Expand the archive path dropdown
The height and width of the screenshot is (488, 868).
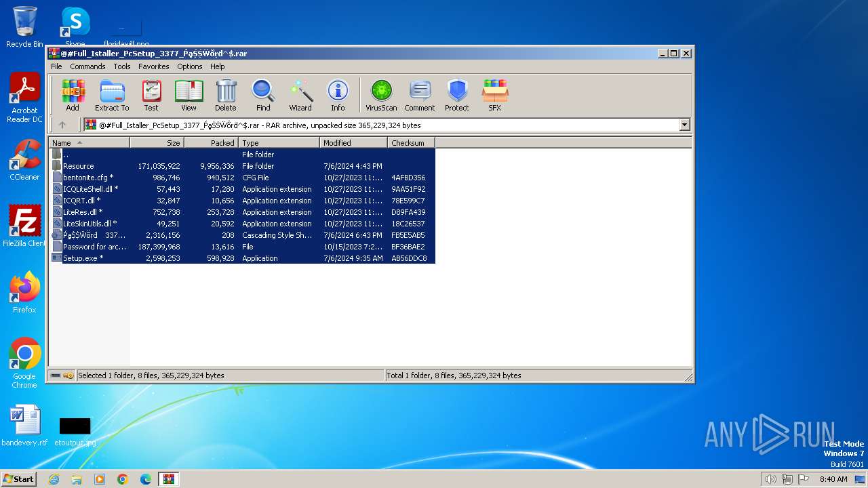pos(684,125)
